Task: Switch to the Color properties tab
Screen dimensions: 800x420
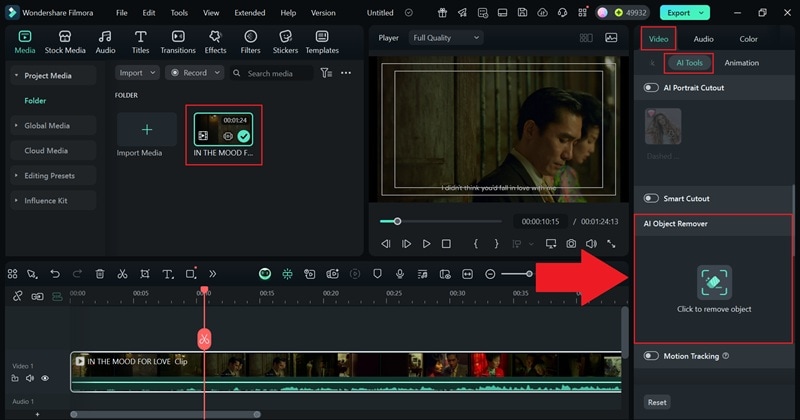Action: 748,39
